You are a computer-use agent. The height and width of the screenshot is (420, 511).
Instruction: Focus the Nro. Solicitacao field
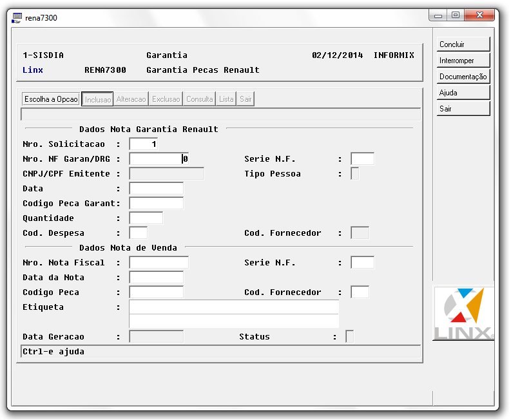pos(144,144)
